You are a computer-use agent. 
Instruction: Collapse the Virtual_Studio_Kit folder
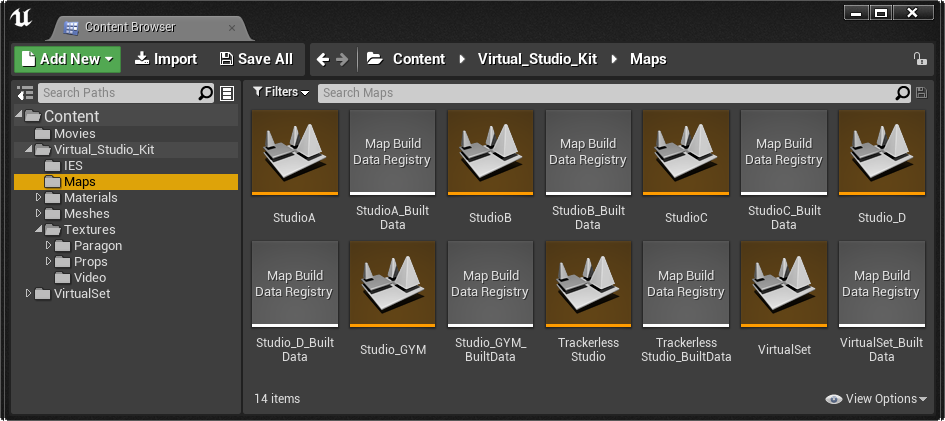click(28, 148)
